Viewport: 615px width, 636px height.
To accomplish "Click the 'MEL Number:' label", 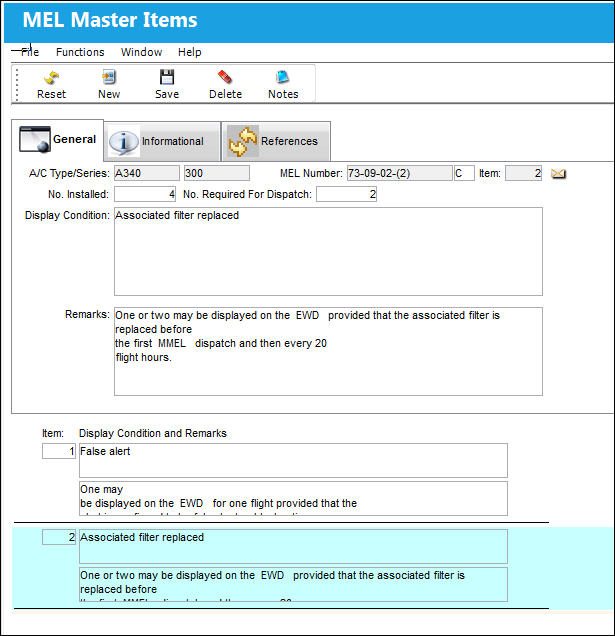I will pyautogui.click(x=311, y=173).
